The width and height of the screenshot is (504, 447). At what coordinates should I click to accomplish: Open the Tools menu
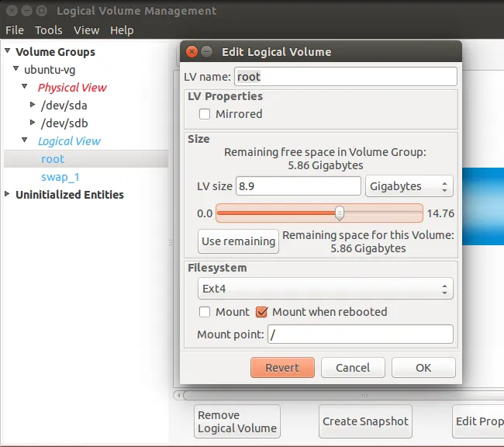(49, 30)
